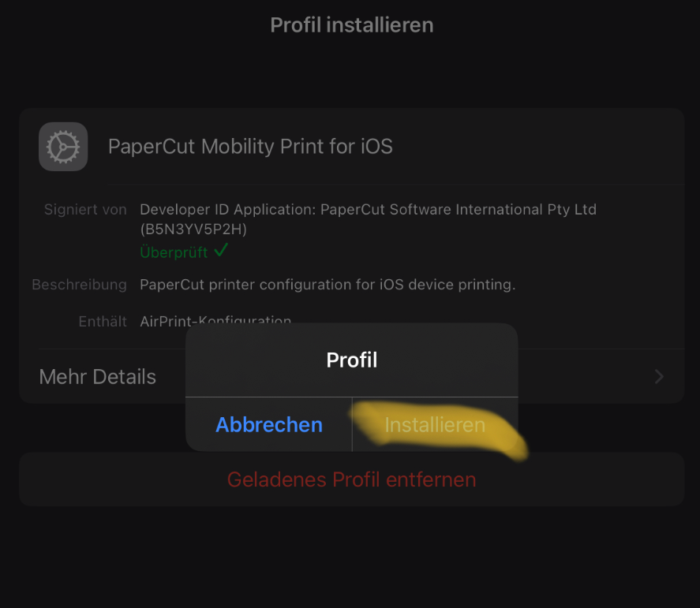This screenshot has height=608, width=700.
Task: Click the green Überprüft status text
Action: (174, 252)
